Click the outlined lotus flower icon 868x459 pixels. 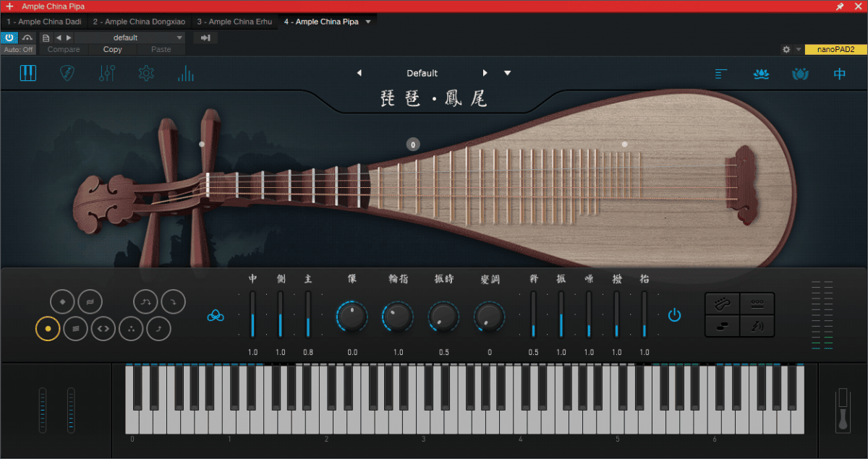tap(799, 74)
